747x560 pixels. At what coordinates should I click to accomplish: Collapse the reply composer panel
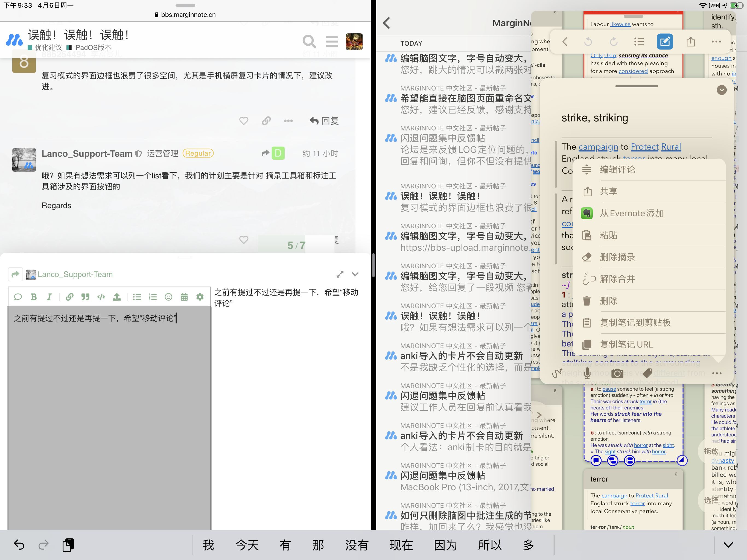click(355, 274)
